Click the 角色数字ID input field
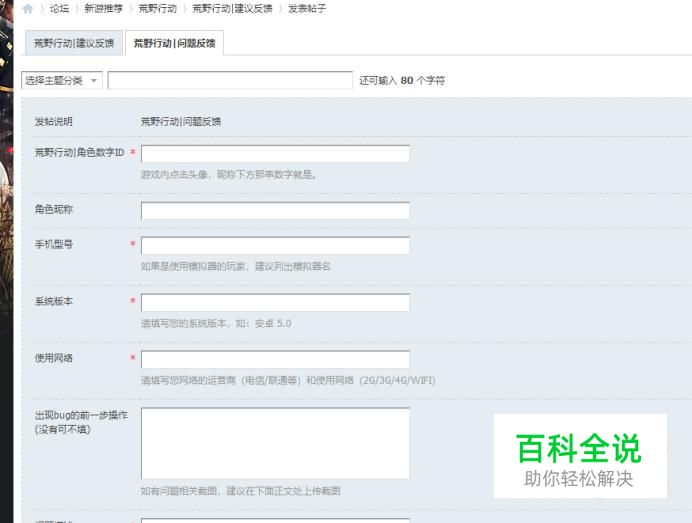692x523 pixels. point(275,154)
